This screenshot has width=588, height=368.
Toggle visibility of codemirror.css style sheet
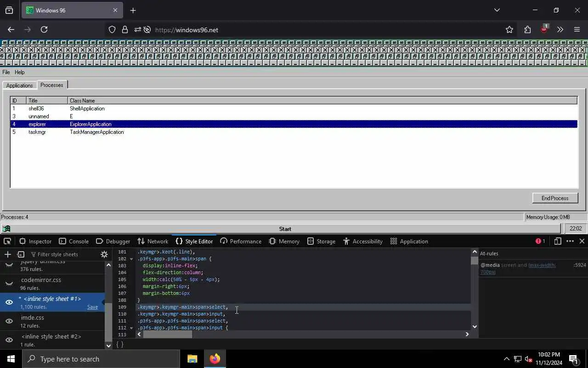point(9,284)
